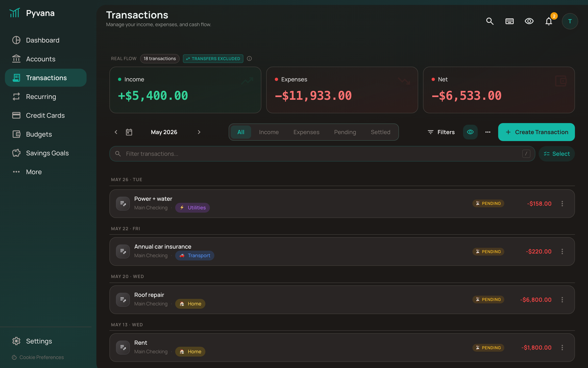
Task: Click the Select button
Action: tap(557, 154)
